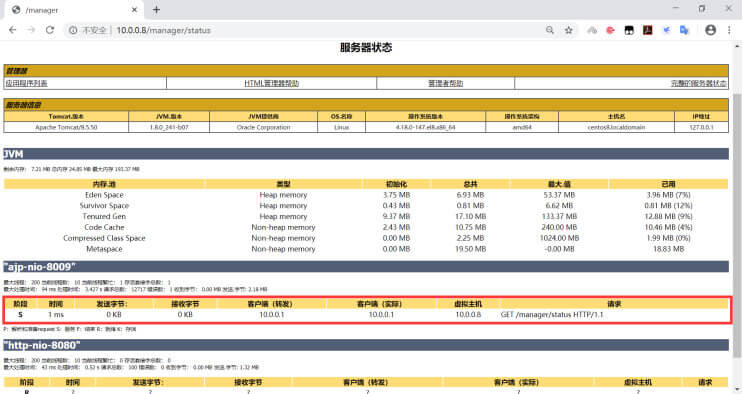Bookmark this page with the star
Screen dimensions: 742x394
(x=569, y=30)
